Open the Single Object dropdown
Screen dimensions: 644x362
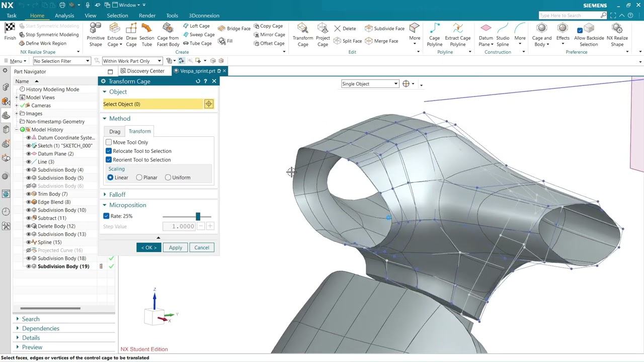[370, 84]
